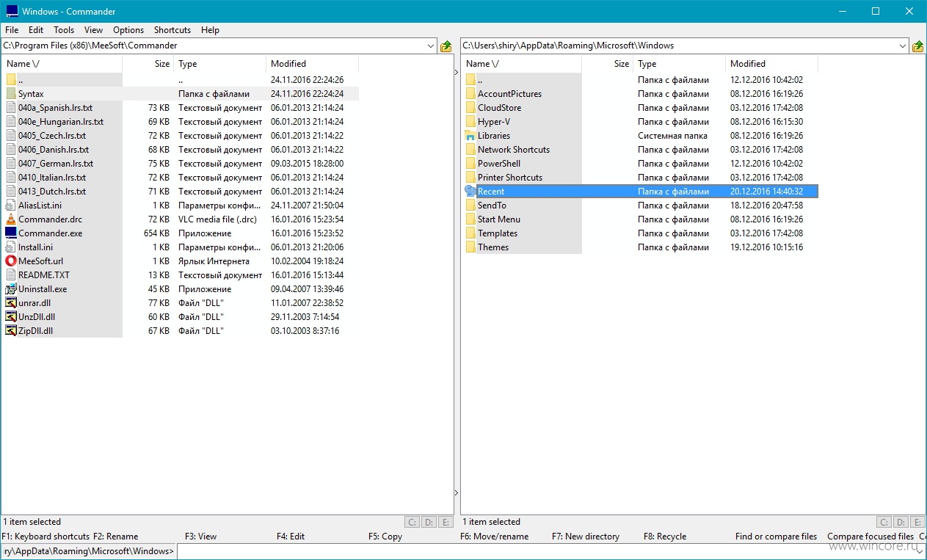927x560 pixels.
Task: Click the Themes folder icon
Action: coord(470,247)
